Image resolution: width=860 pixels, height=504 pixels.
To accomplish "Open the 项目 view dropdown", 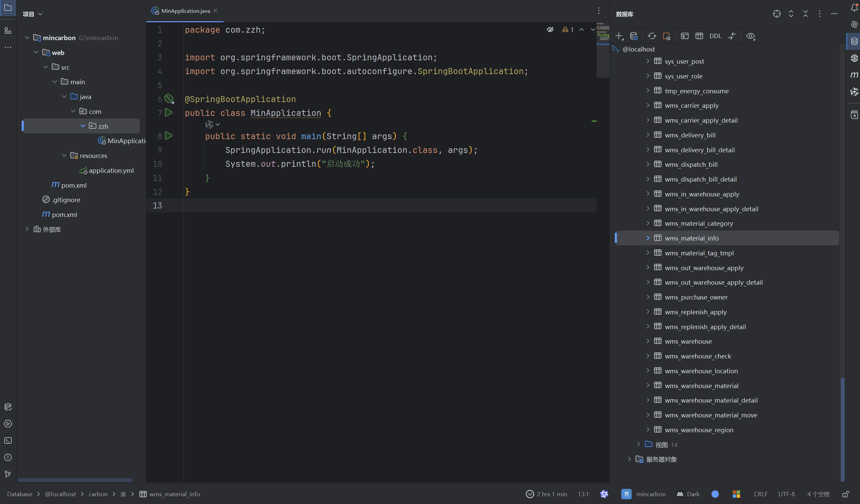I will [x=33, y=14].
